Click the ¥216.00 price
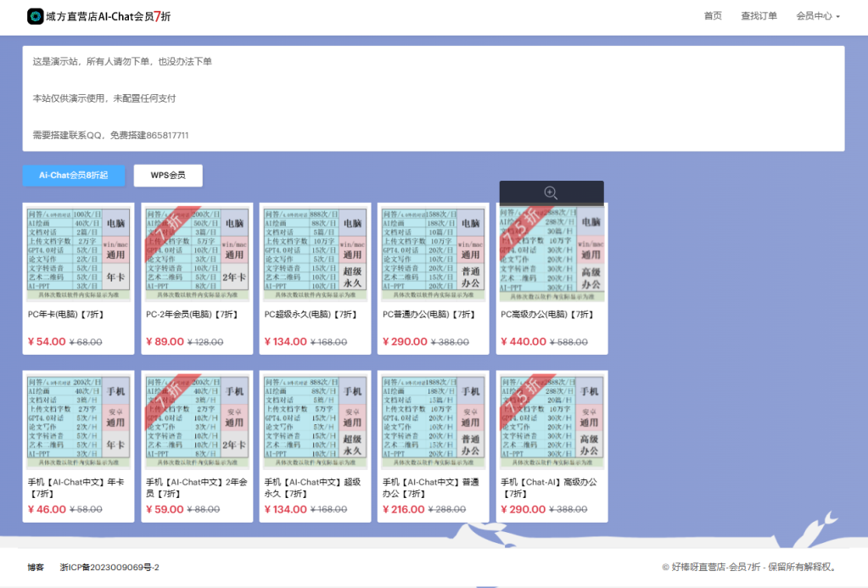868x588 pixels. 404,509
